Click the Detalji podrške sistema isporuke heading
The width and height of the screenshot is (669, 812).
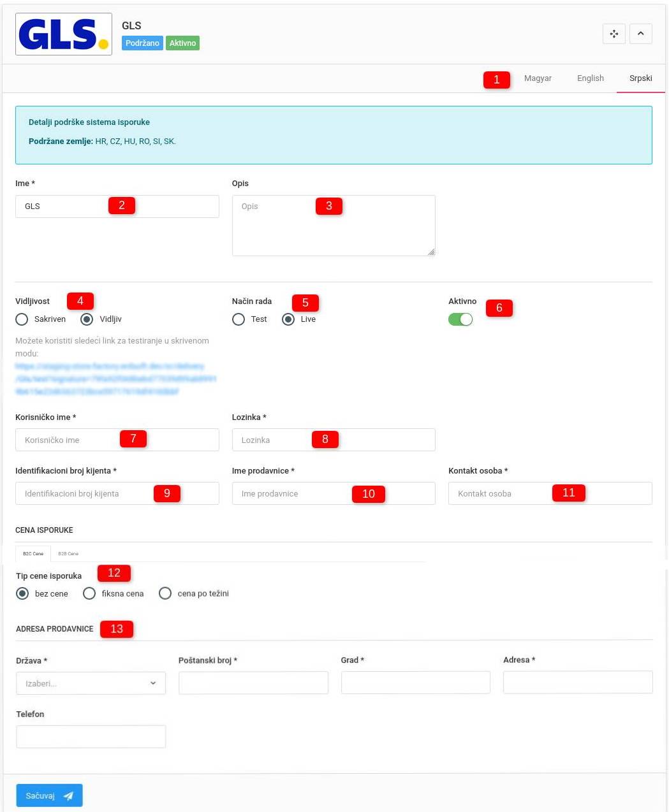(89, 122)
